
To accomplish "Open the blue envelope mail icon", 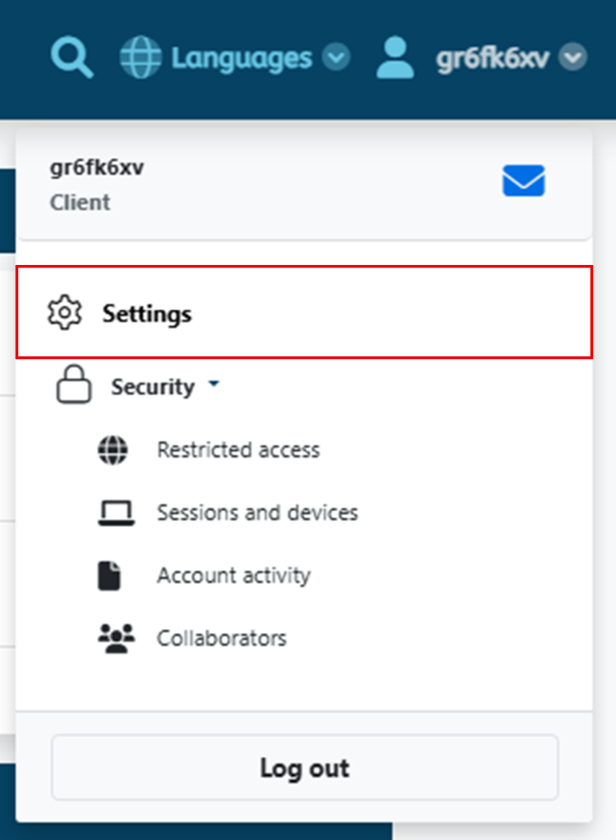I will tap(523, 180).
